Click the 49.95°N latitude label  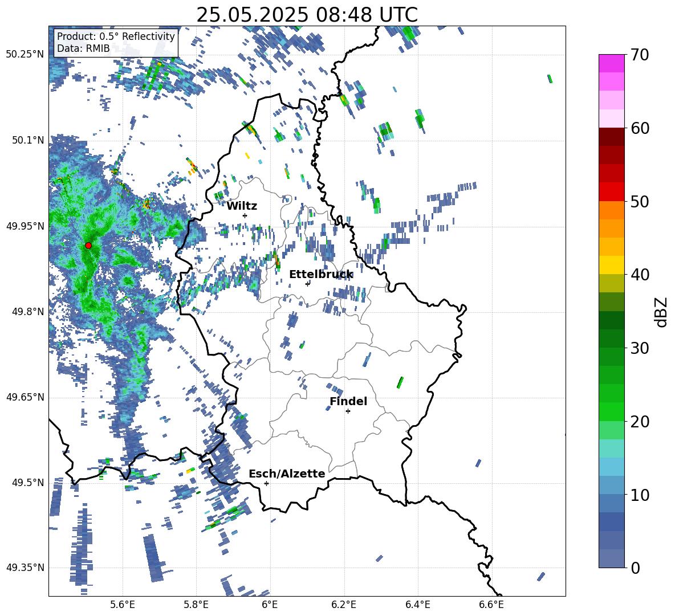point(25,226)
